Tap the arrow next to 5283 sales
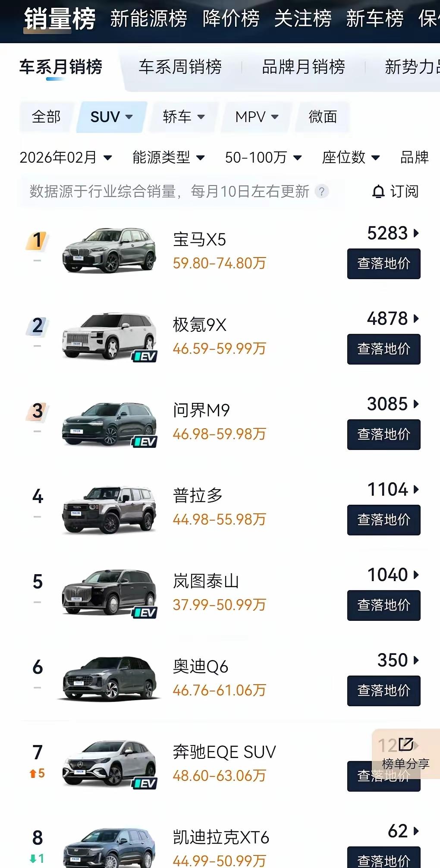This screenshot has width=440, height=868. [x=416, y=233]
